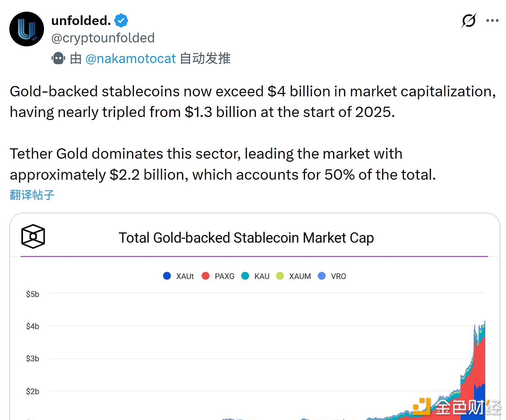
Task: Toggle the PAXG series in legend
Action: (218, 276)
